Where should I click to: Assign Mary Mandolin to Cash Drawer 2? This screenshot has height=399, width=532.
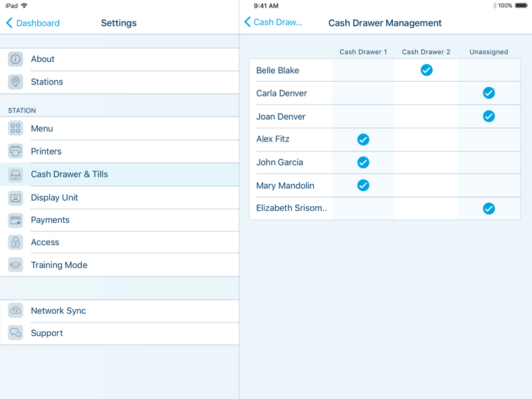pos(426,186)
